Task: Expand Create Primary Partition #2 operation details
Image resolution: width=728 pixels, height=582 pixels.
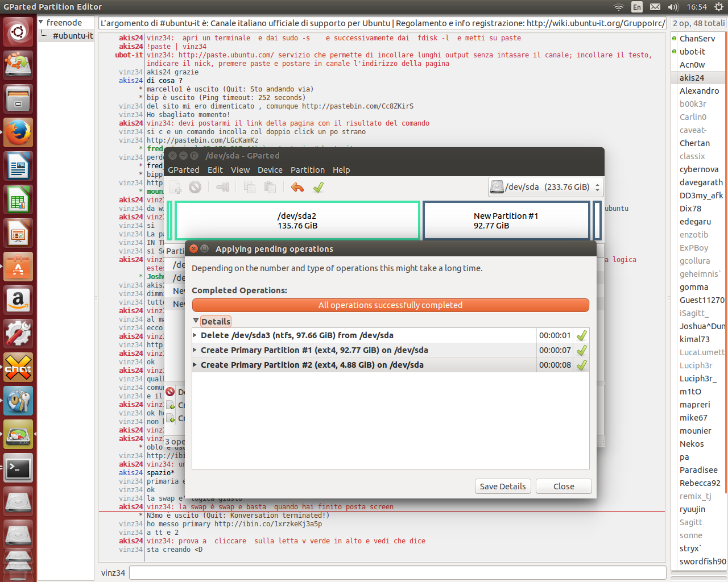Action: 195,365
